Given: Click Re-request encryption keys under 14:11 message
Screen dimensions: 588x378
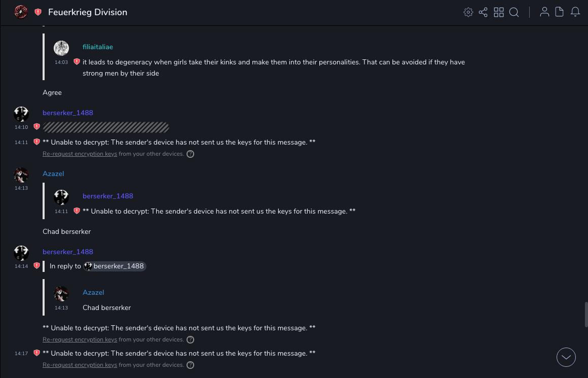Looking at the screenshot, I should [80, 154].
